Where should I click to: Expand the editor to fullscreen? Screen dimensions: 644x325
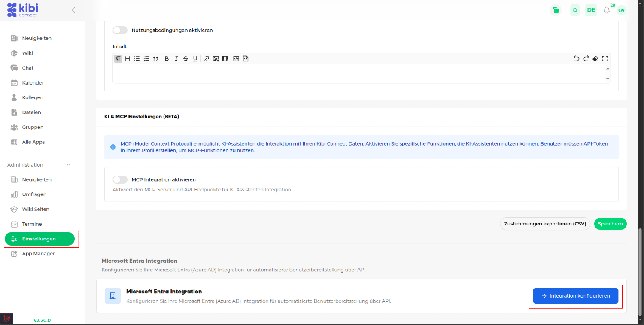tap(605, 59)
